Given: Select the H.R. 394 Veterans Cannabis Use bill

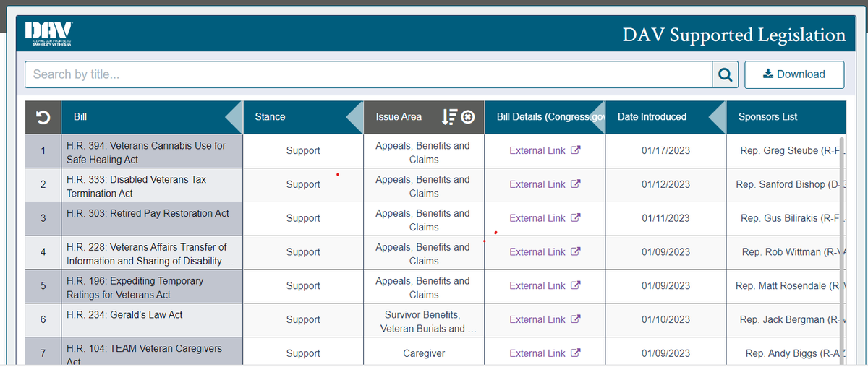Looking at the screenshot, I should [x=152, y=152].
